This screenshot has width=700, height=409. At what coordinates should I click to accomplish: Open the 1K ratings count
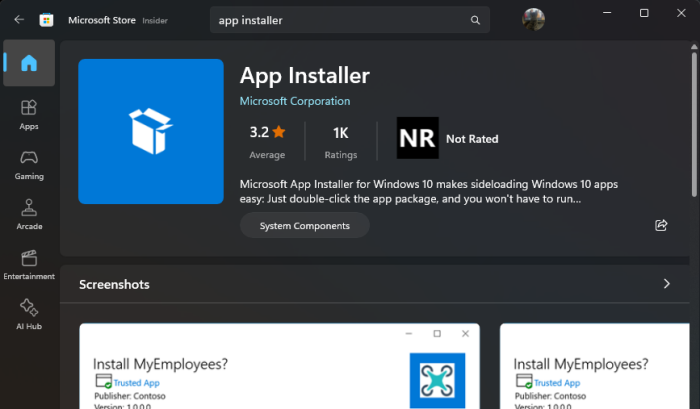(341, 139)
